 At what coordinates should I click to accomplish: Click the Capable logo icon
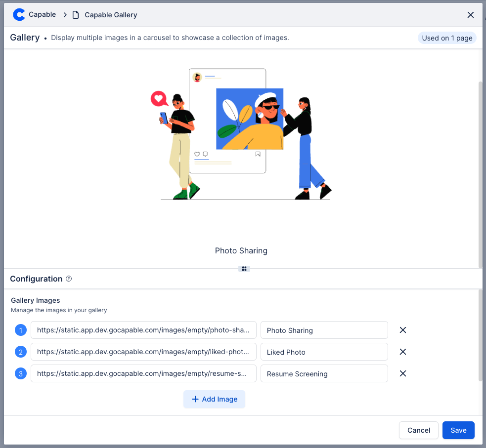[x=19, y=15]
